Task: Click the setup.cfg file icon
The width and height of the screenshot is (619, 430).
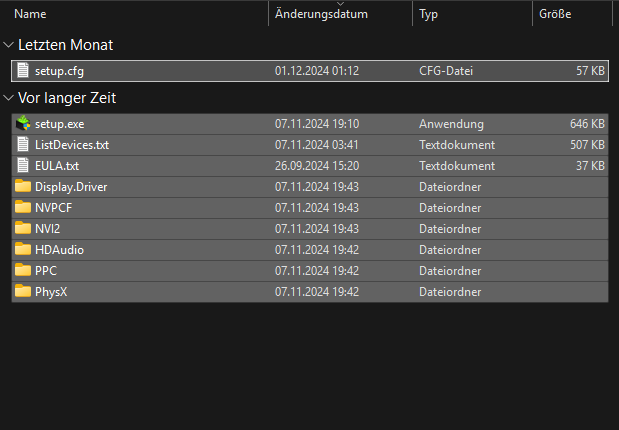Action: 24,71
